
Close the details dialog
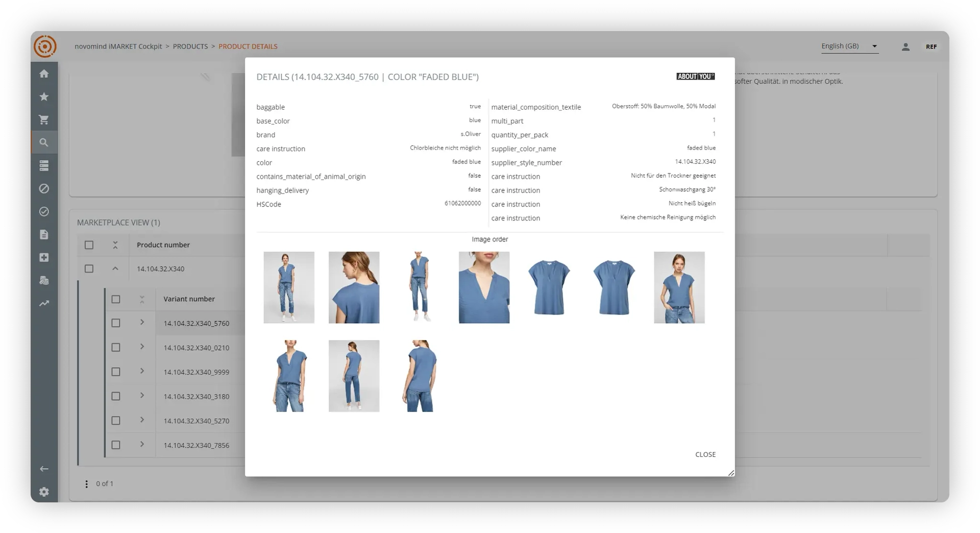click(x=705, y=454)
